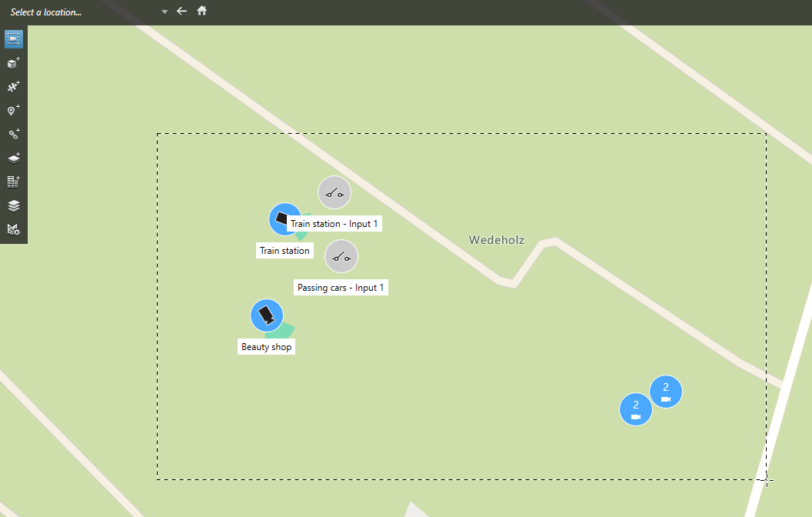This screenshot has width=812, height=517.
Task: Select the Beauty shop camera icon
Action: tap(267, 315)
